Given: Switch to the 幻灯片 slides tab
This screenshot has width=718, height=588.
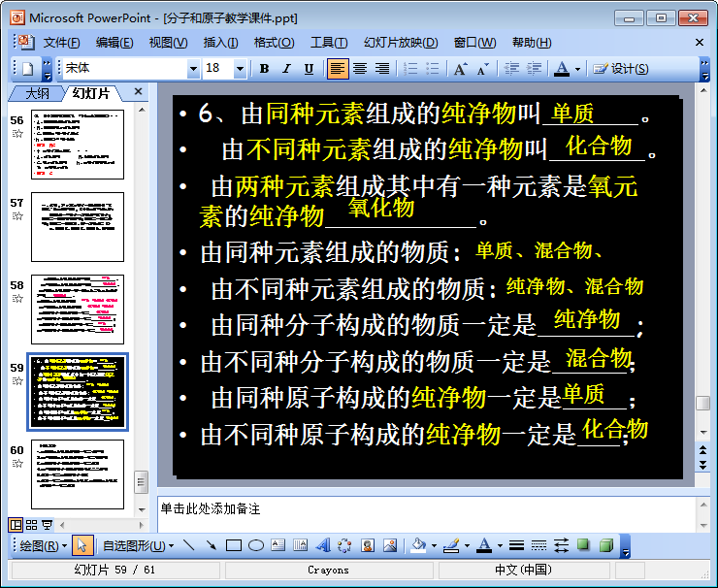Looking at the screenshot, I should click(91, 93).
